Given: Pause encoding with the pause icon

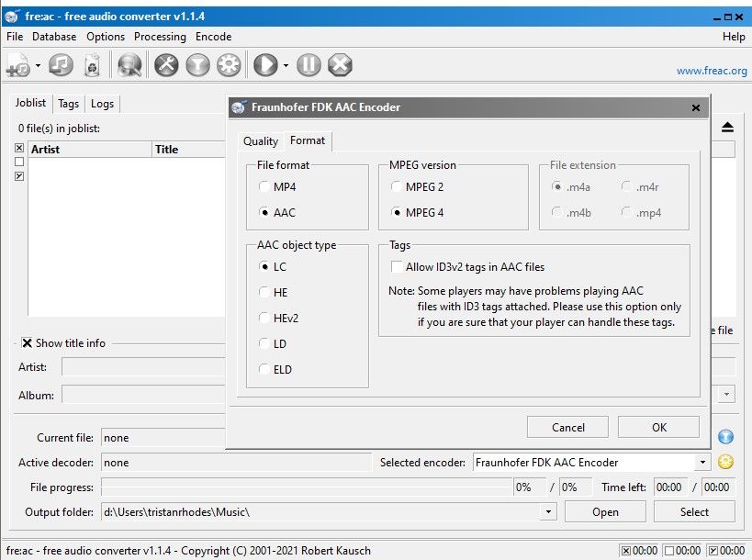Looking at the screenshot, I should [x=309, y=65].
